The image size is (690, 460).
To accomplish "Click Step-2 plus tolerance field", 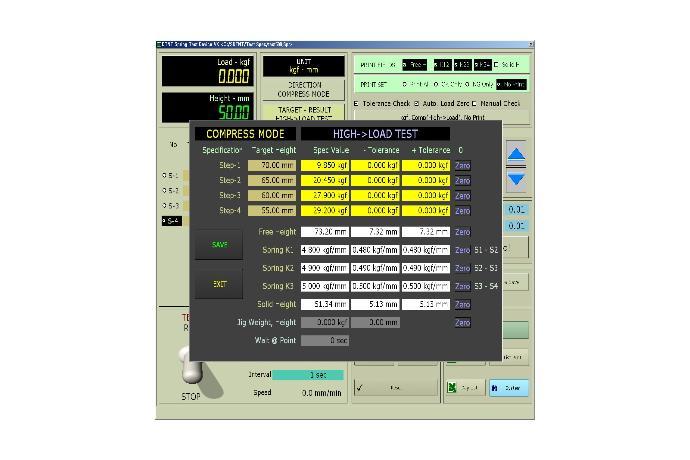I will (426, 180).
